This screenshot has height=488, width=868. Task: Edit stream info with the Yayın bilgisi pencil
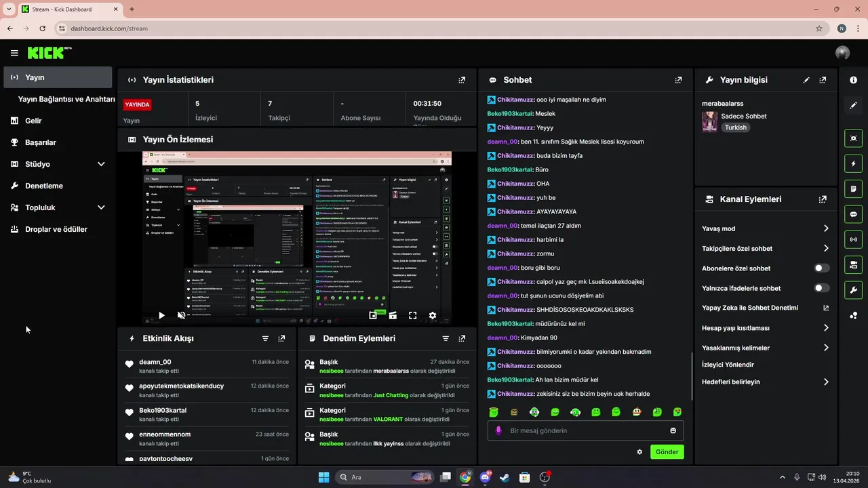pos(806,80)
